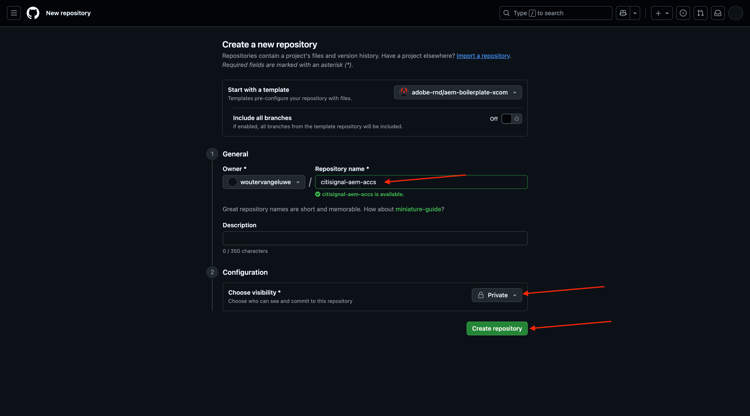Screen dimensions: 750x416
Task: Open the Owner dropdown woutervangeluwe
Action: click(x=264, y=182)
